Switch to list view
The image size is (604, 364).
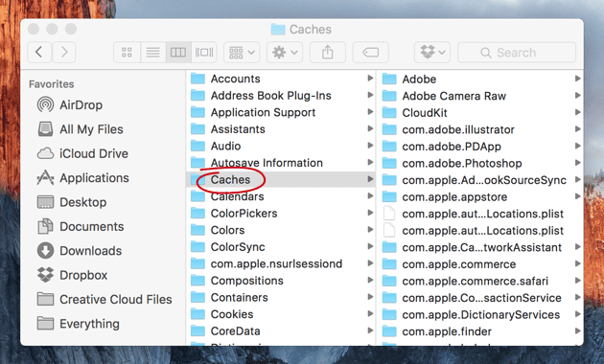(153, 52)
